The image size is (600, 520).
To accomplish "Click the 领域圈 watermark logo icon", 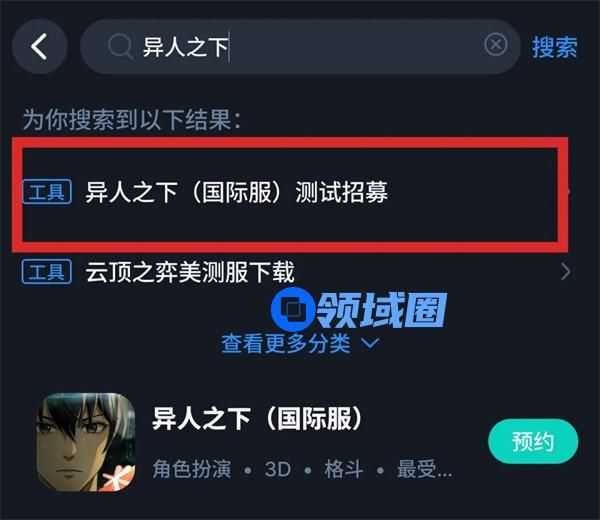I will coord(293,310).
